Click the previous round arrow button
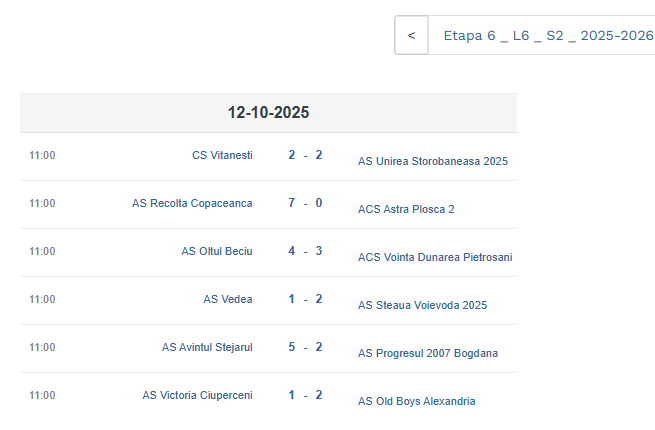The width and height of the screenshot is (655, 430). 411,35
